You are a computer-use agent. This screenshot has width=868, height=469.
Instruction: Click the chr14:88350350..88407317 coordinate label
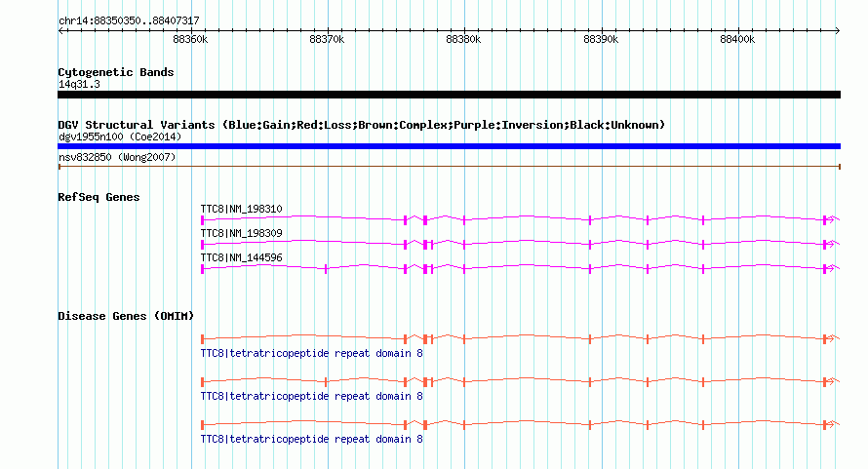tap(129, 20)
